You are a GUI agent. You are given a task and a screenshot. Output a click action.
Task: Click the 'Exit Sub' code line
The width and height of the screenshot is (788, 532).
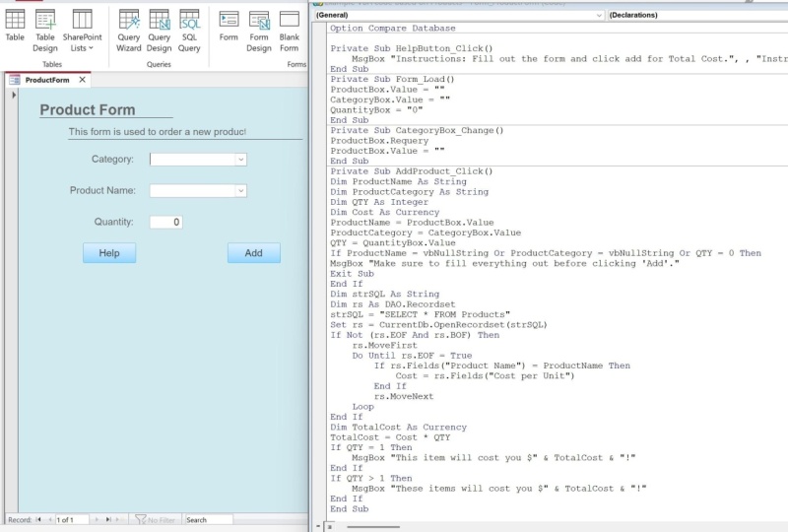pyautogui.click(x=352, y=274)
